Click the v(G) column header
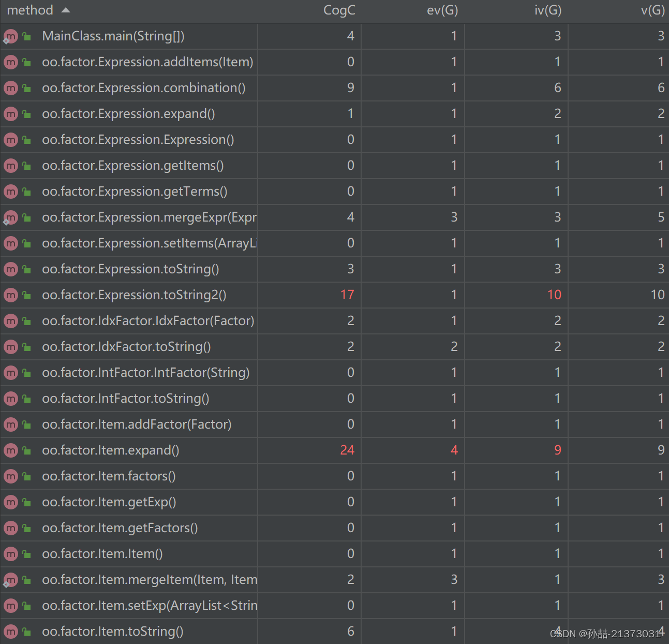669x644 pixels. (652, 10)
